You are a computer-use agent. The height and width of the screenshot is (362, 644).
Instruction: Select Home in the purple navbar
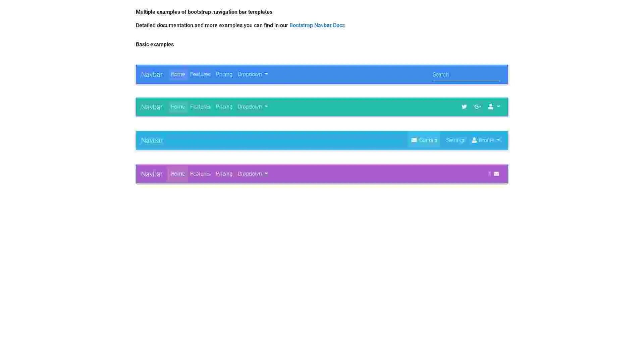point(177,174)
